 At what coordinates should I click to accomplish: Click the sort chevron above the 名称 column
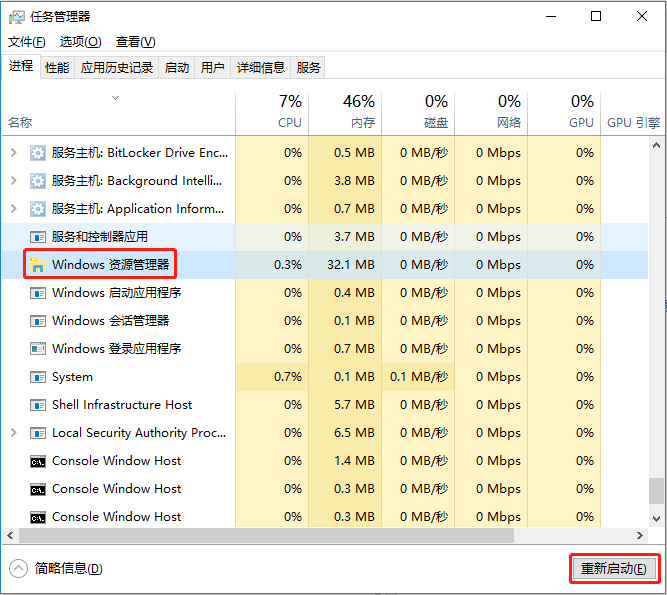coord(115,98)
